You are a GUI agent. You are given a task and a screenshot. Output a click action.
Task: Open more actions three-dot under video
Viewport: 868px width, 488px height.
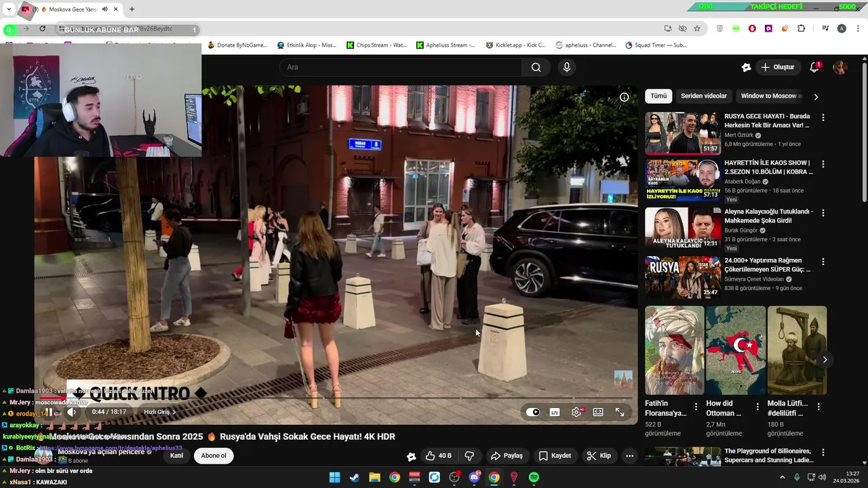(629, 455)
